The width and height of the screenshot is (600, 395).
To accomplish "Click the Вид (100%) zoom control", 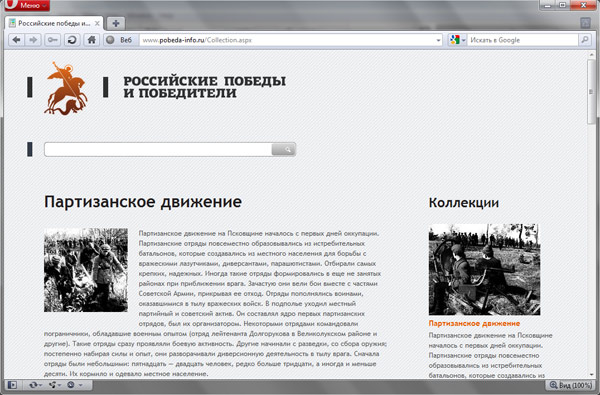I will [x=570, y=385].
